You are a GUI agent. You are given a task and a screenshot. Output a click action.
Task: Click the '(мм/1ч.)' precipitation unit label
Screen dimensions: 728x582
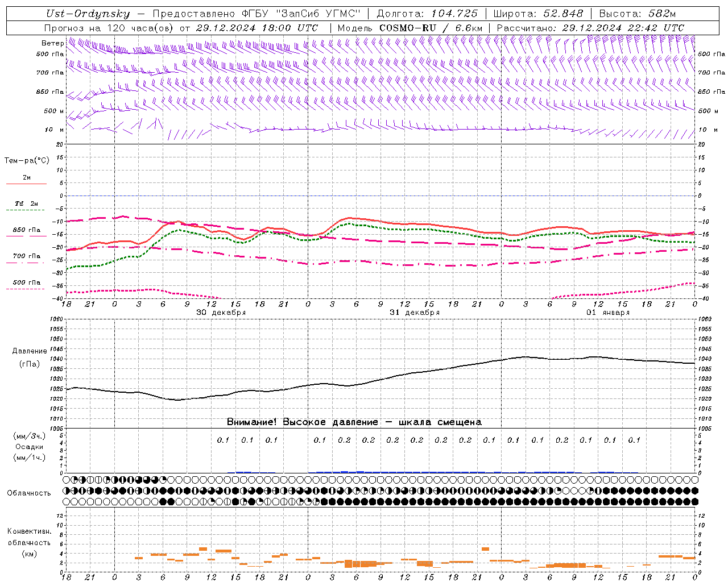tap(30, 458)
